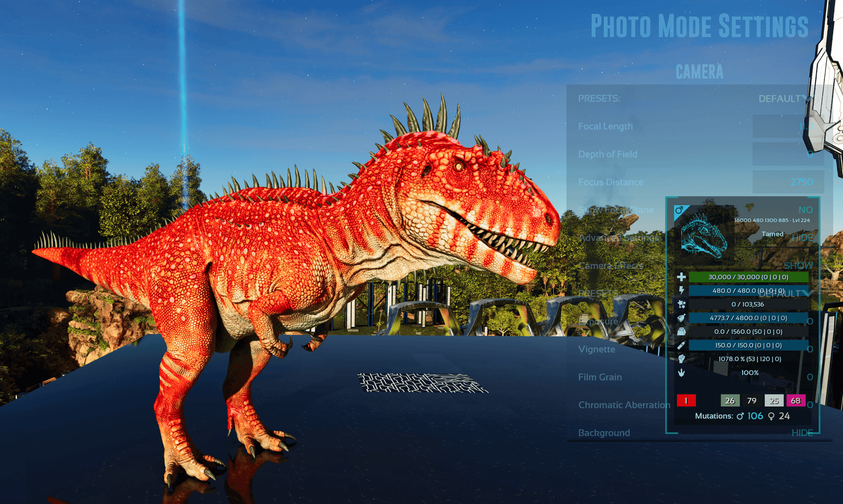Click the stats line ending Lvl 224

point(772,220)
